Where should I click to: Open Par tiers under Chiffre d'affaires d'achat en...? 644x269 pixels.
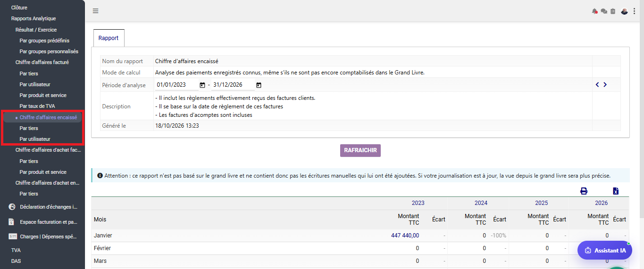point(29,194)
